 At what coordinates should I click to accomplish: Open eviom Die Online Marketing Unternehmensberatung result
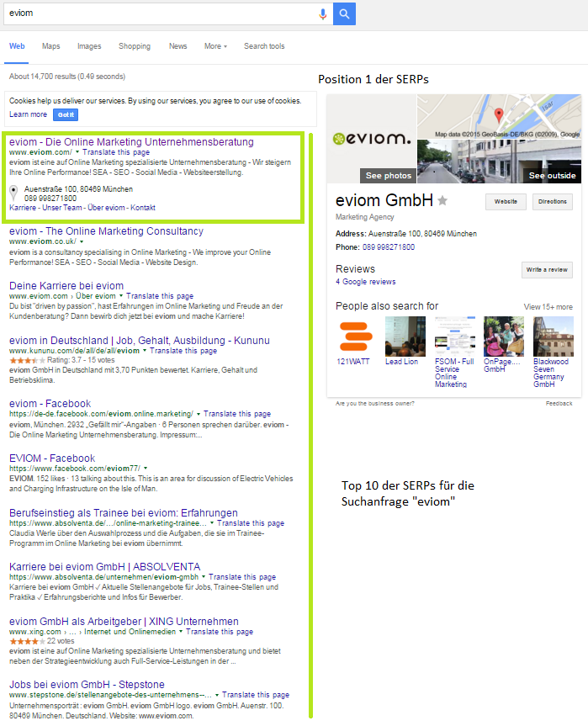click(131, 141)
